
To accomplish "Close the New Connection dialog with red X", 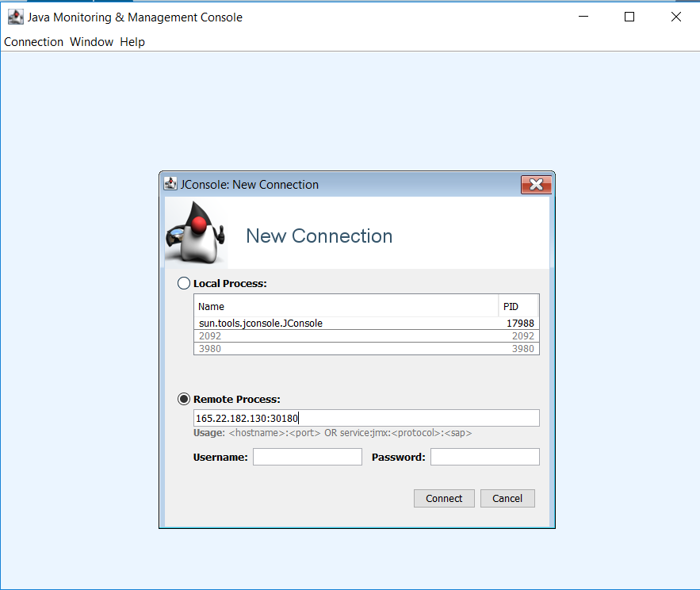I will (536, 185).
